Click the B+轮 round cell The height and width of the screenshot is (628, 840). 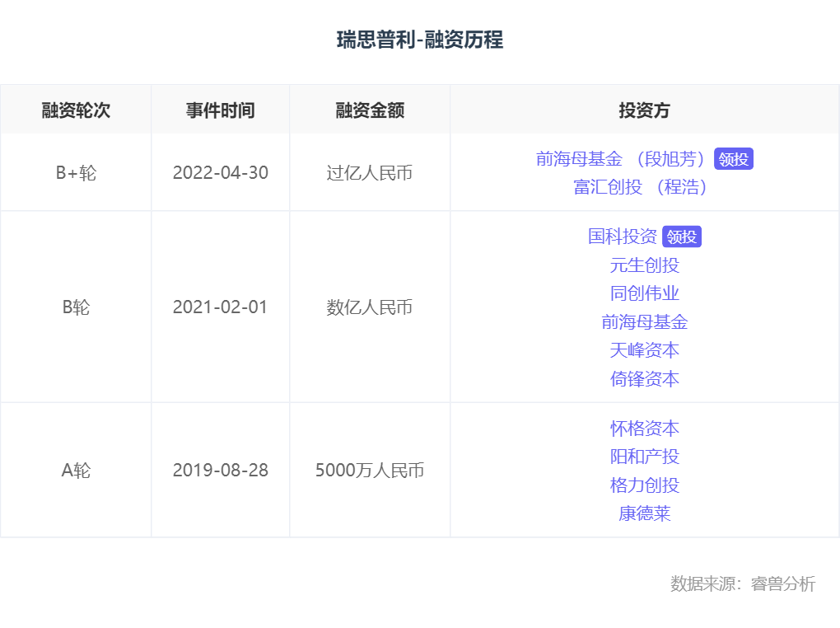coord(76,173)
